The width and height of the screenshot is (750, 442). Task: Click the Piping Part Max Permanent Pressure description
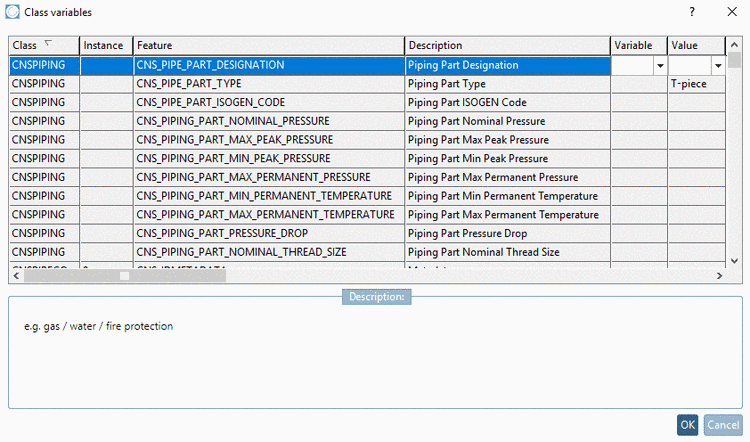coord(507,177)
